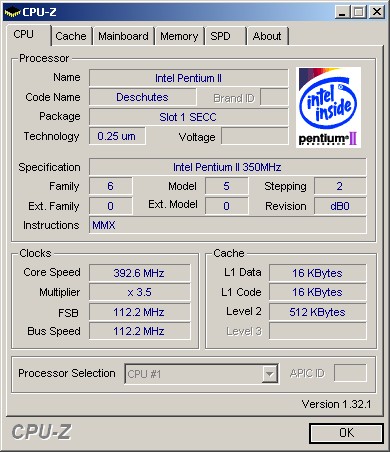
Task: Click the Specification field showing 350MHz
Action: tap(227, 167)
